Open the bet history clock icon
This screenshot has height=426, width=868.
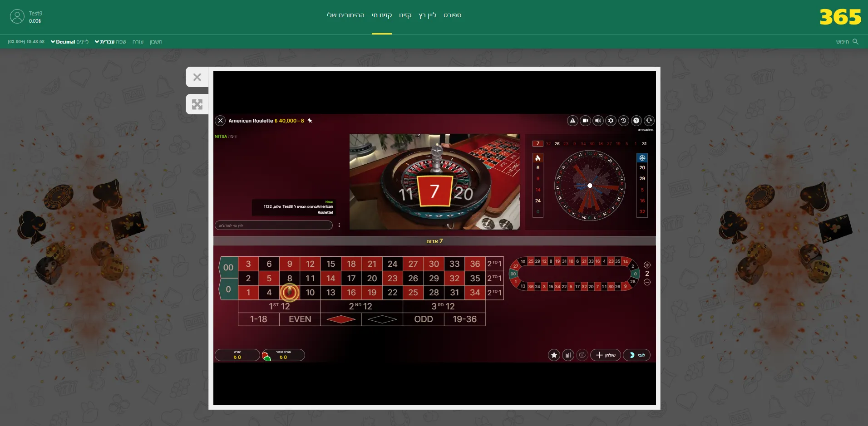[x=623, y=121]
